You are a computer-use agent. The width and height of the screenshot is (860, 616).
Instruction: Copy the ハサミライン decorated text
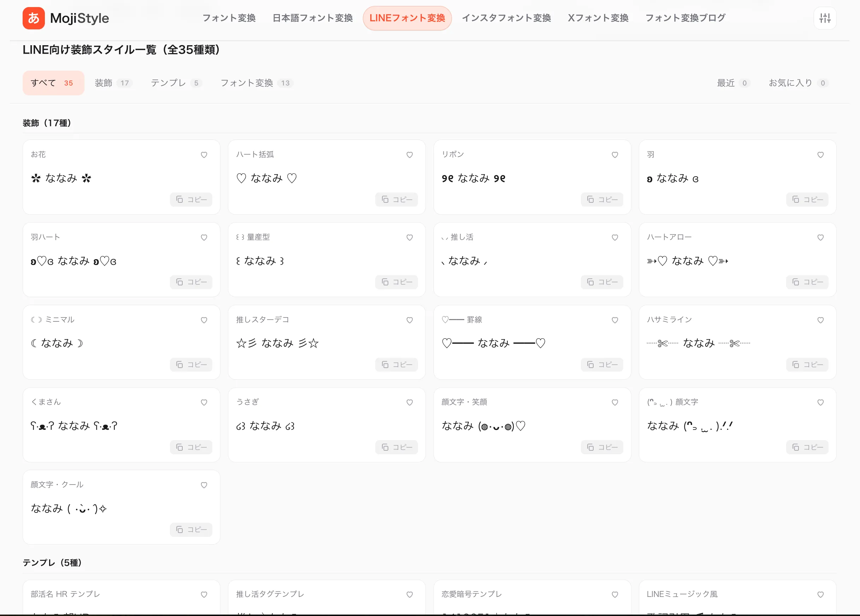(807, 365)
